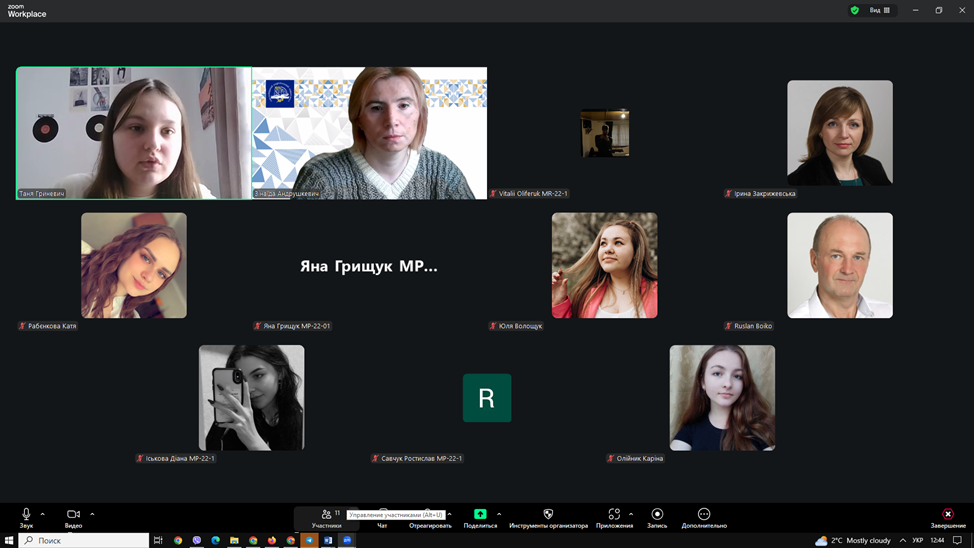
Task: Open share options arrow beside Поделиться
Action: click(x=499, y=514)
